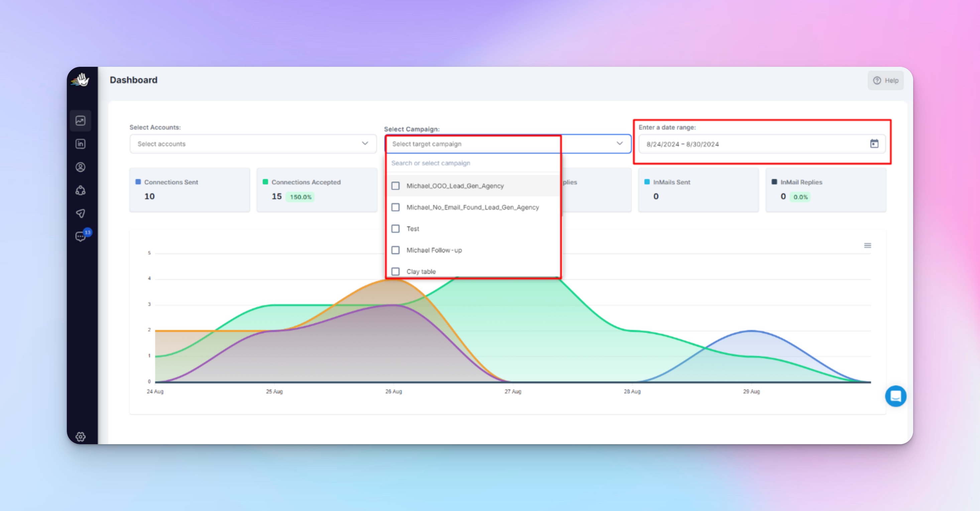980x511 pixels.
Task: Open the chat support bubble
Action: click(895, 396)
